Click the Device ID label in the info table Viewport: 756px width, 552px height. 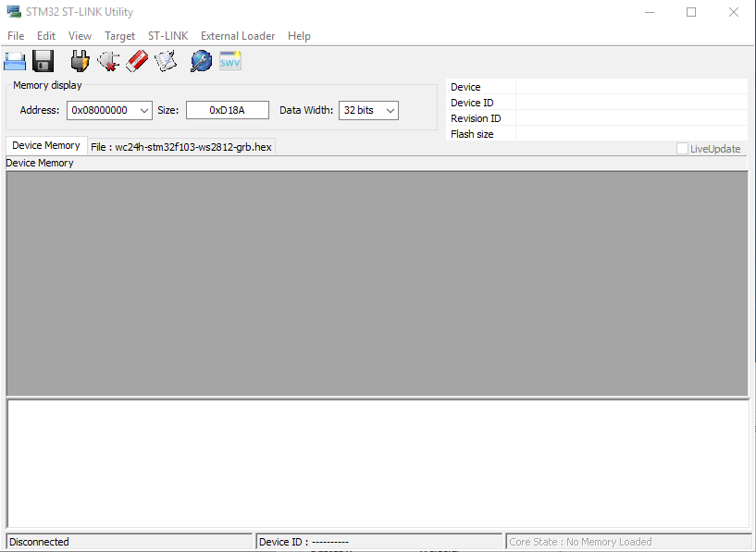[472, 103]
